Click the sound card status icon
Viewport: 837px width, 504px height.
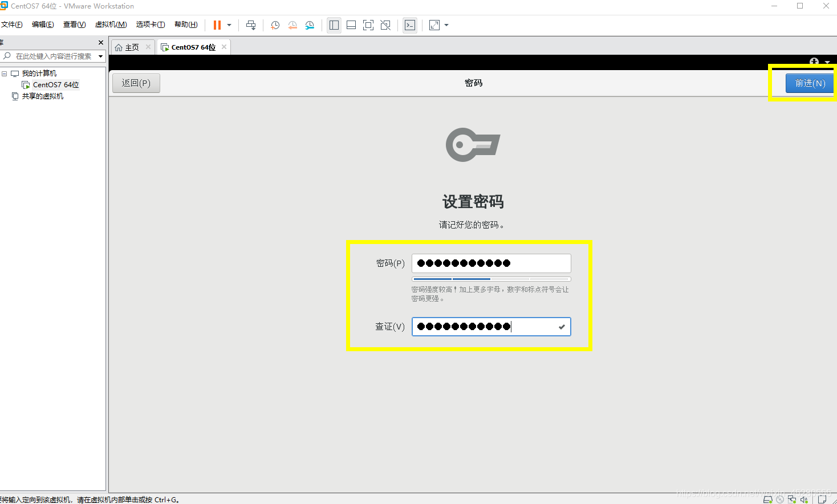(804, 499)
